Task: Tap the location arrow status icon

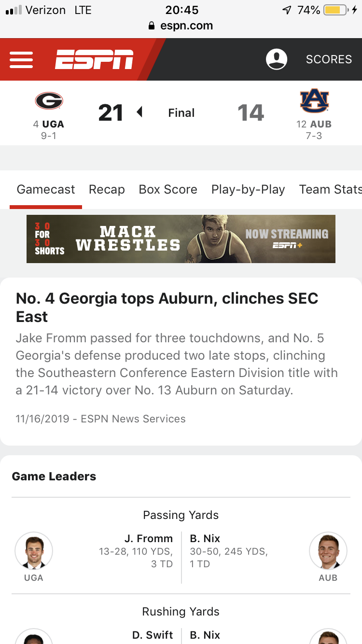Action: click(x=287, y=10)
